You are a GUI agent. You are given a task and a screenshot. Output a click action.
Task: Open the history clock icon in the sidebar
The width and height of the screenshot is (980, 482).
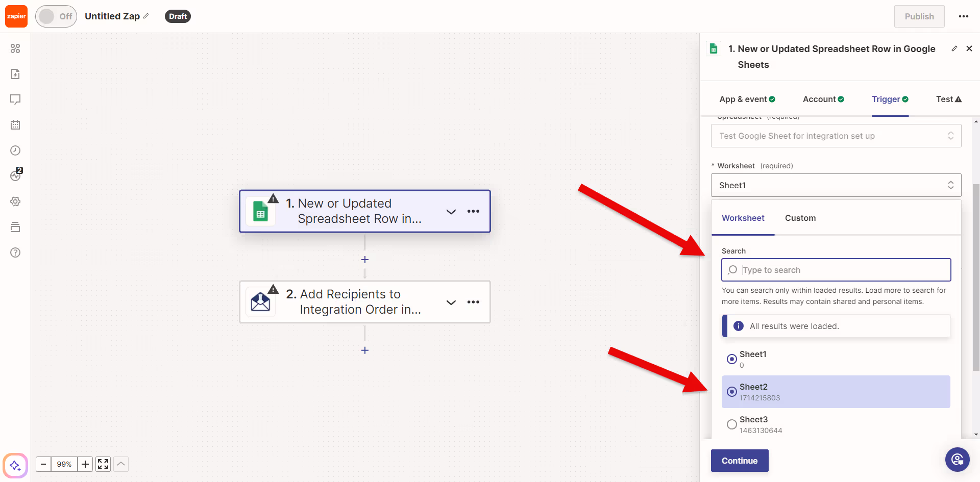coord(15,150)
